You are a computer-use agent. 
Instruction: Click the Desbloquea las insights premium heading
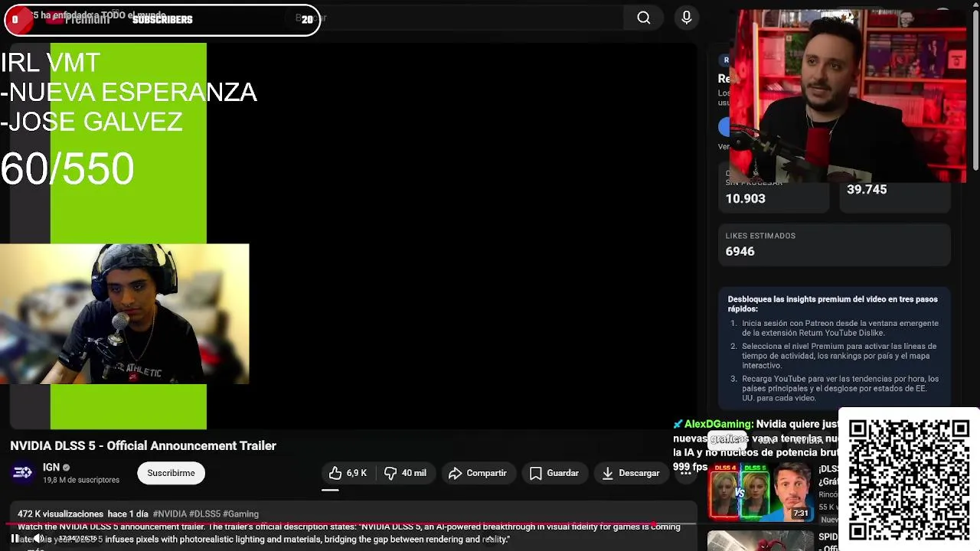coord(832,304)
